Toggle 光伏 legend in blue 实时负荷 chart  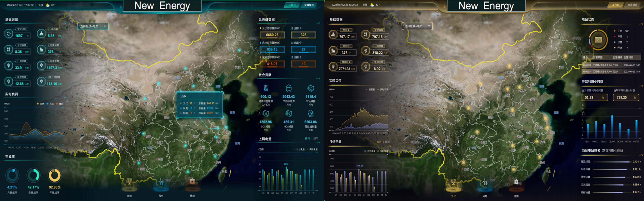(41, 104)
